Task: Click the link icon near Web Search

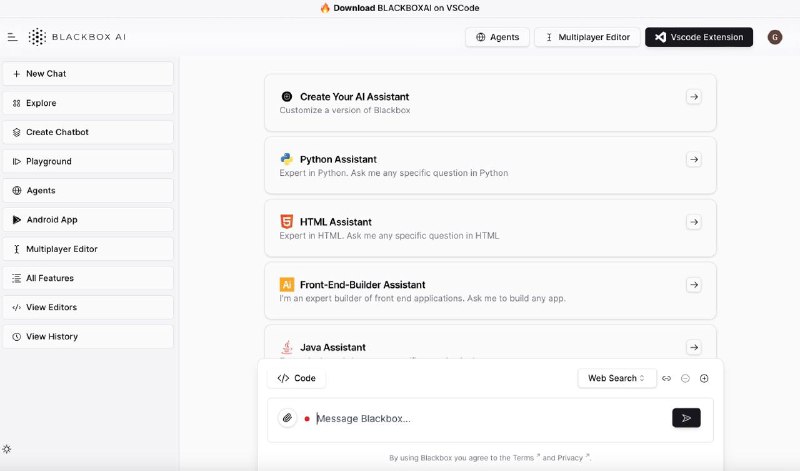Action: (666, 378)
